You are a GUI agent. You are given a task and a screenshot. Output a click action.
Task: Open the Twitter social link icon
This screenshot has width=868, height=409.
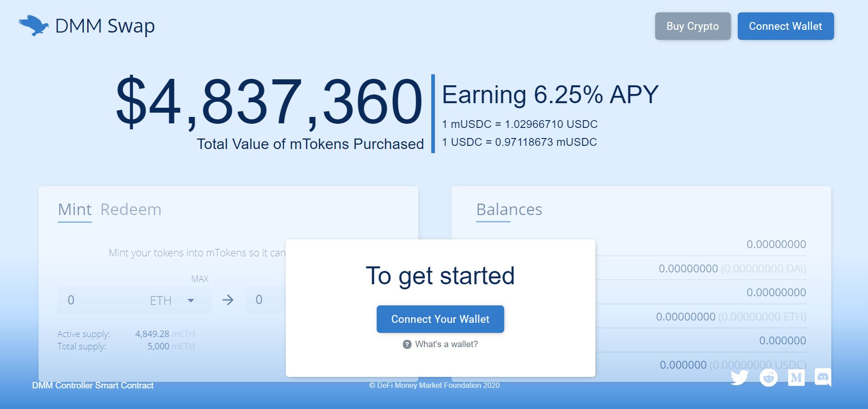coord(739,378)
